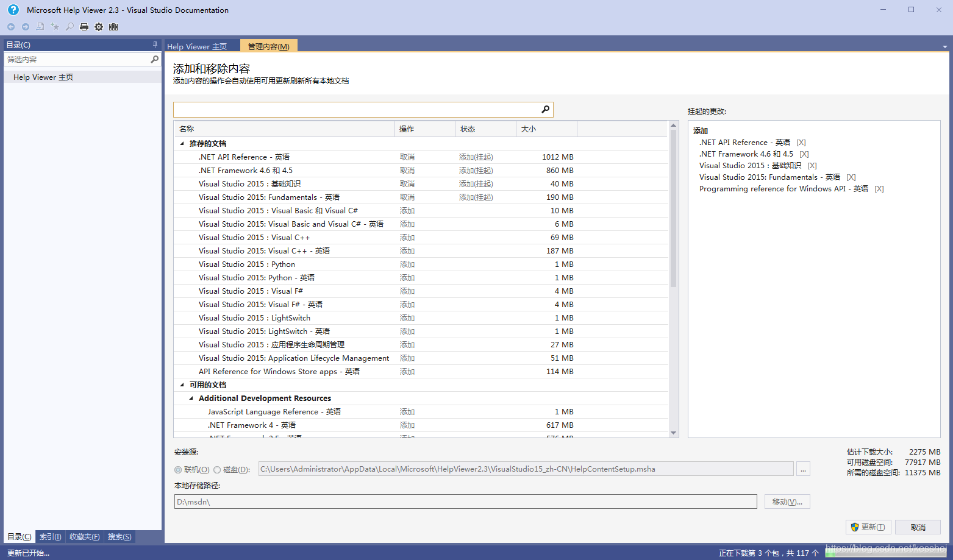Select the 联机(O) install source radio button
The height and width of the screenshot is (560, 953).
tap(178, 470)
